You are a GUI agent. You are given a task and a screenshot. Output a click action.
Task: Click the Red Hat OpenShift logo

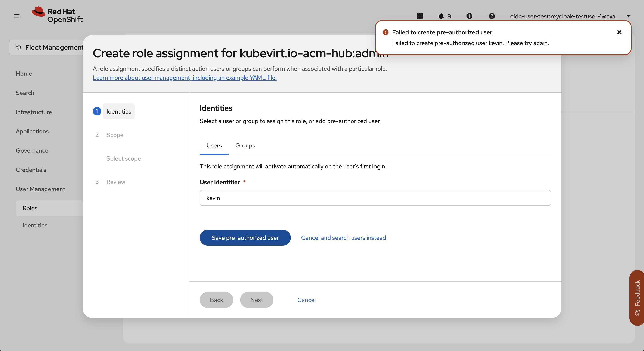[57, 15]
